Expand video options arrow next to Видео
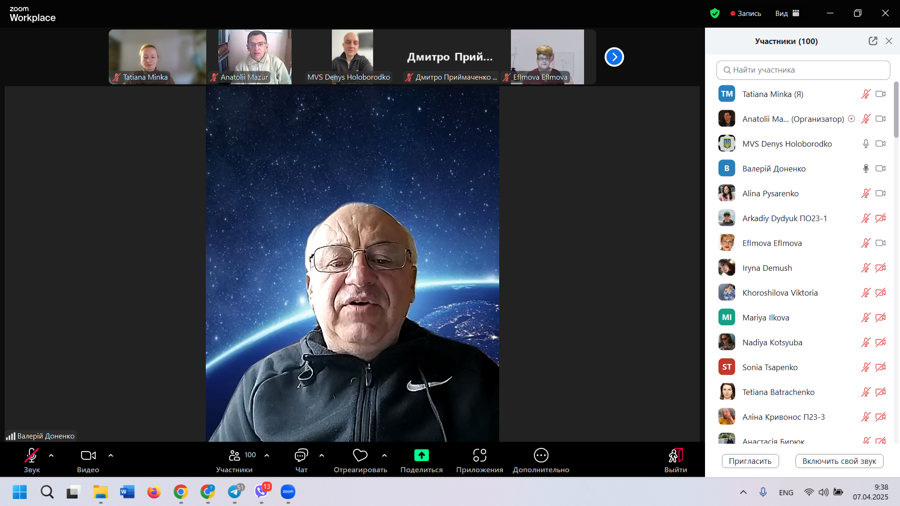The image size is (900, 506). click(x=111, y=456)
